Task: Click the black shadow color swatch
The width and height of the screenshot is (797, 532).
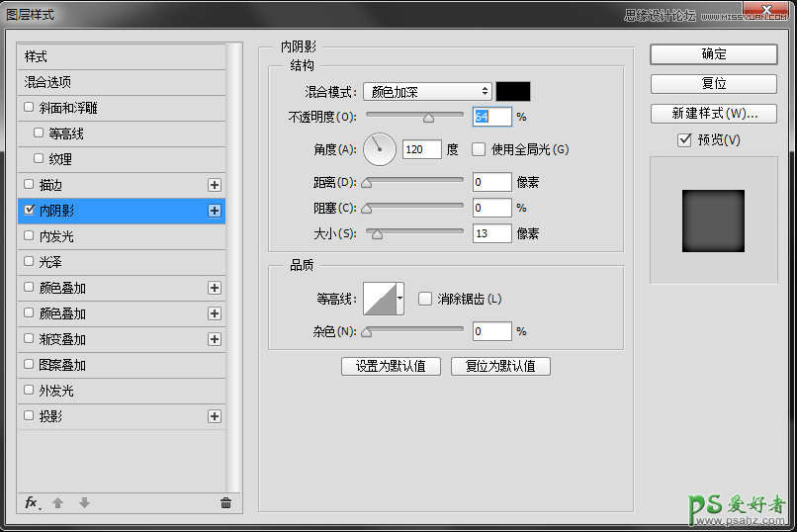Action: (513, 92)
